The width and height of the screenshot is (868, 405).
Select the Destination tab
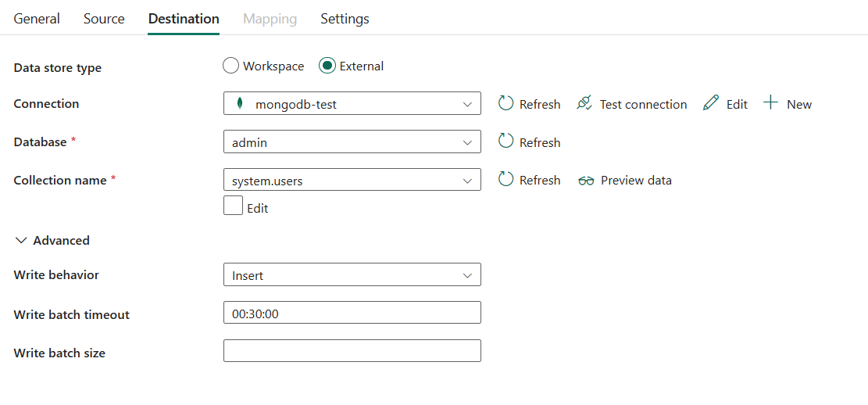[184, 19]
